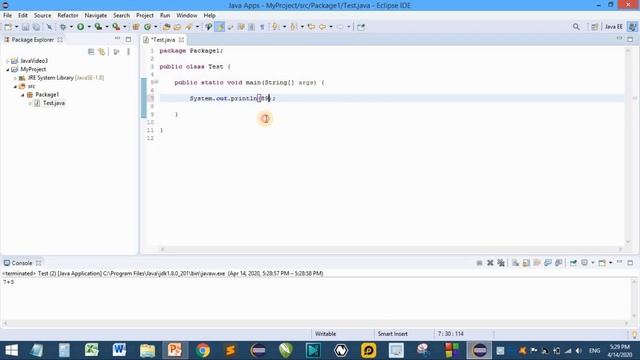640x360 pixels.
Task: Select the Test.java editor tab
Action: tap(163, 40)
